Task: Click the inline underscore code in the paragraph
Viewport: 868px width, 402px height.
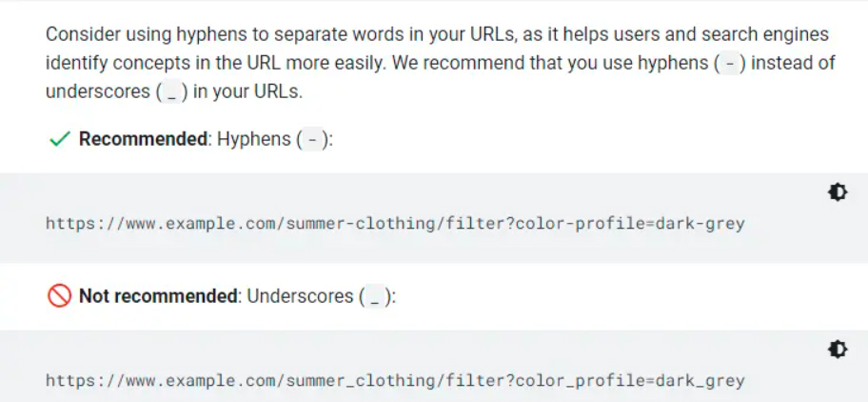Action: click(171, 91)
